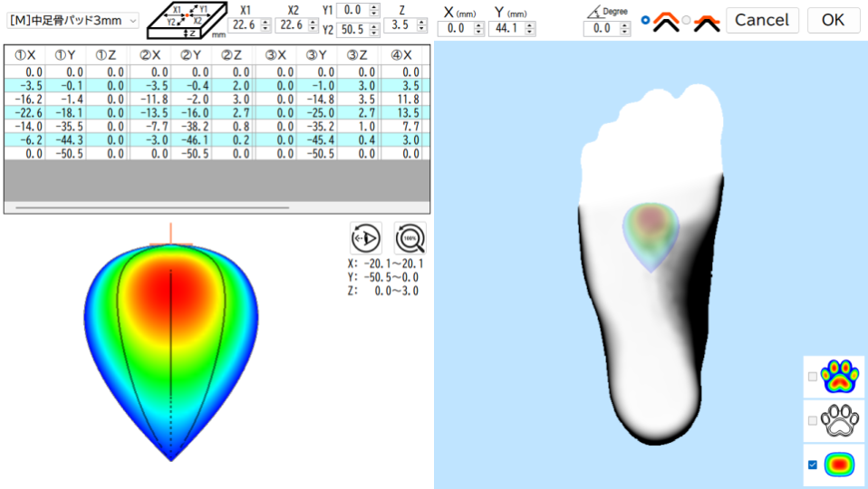
Task: Click the ①Y column header
Action: click(65, 54)
